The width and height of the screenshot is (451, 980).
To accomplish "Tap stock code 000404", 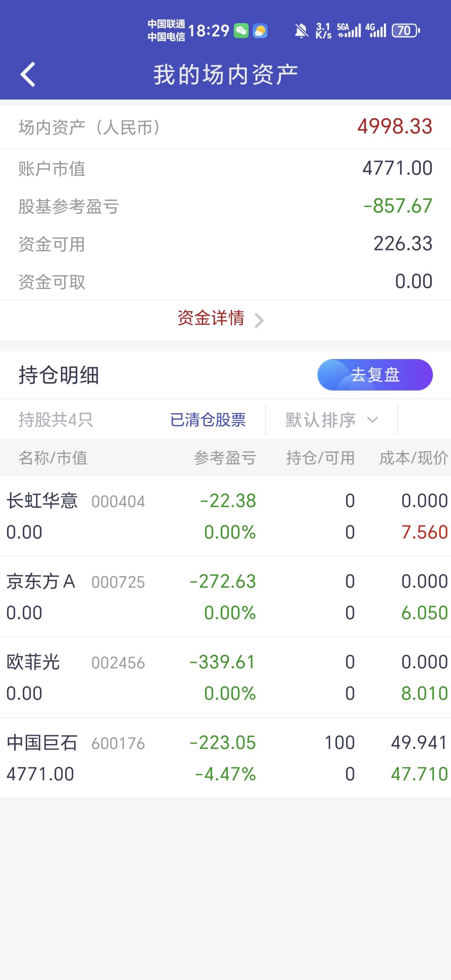I will (118, 501).
